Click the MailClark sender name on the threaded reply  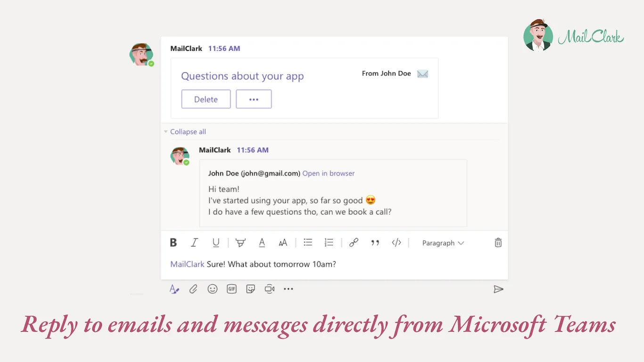[x=215, y=150]
